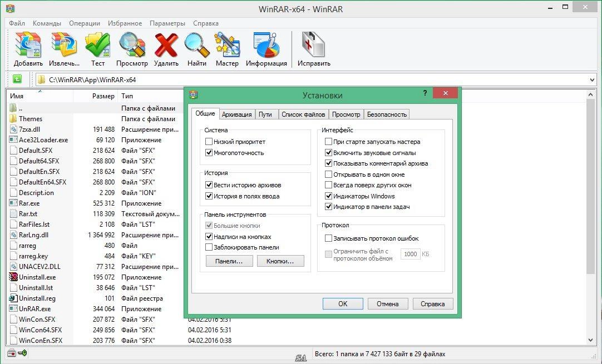Click the Панели... button
Screen dimensions: 602x364
[229, 261]
